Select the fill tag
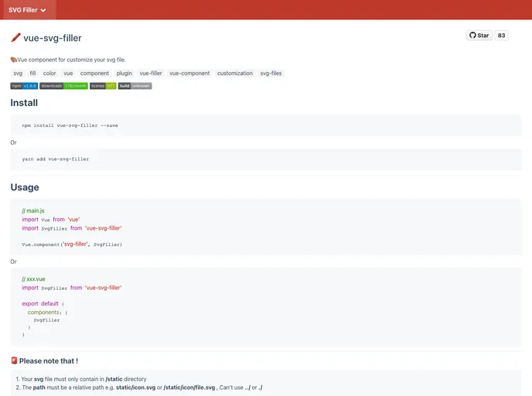 [32, 73]
